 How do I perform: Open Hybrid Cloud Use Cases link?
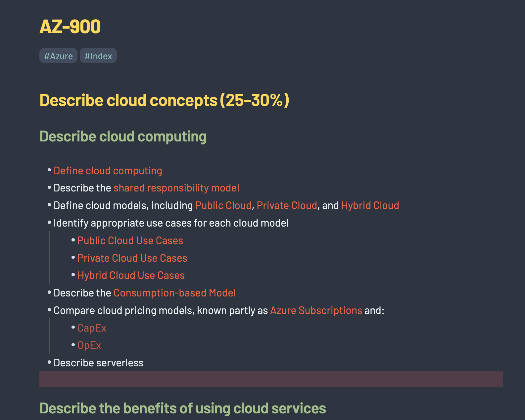click(131, 275)
